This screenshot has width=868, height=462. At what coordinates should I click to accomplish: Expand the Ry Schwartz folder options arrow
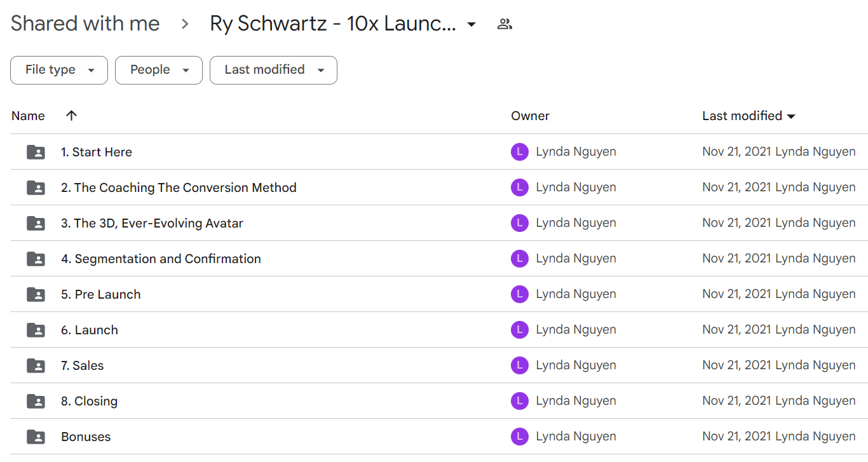tap(471, 25)
